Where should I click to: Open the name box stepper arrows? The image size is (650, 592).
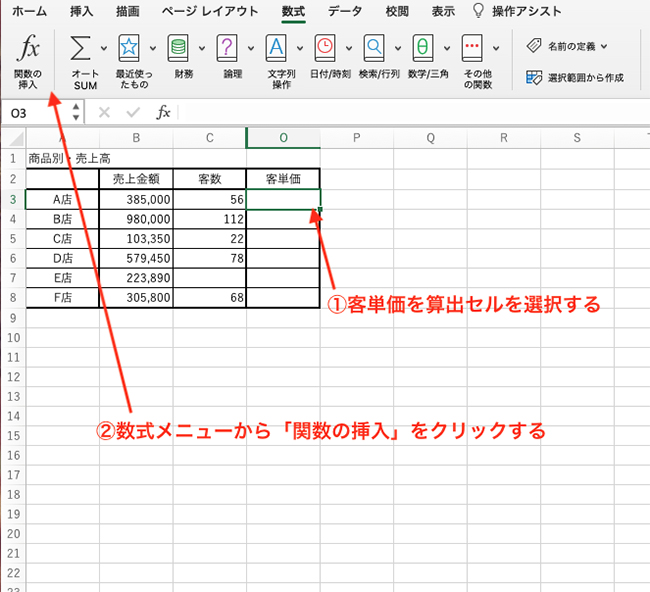pyautogui.click(x=76, y=112)
